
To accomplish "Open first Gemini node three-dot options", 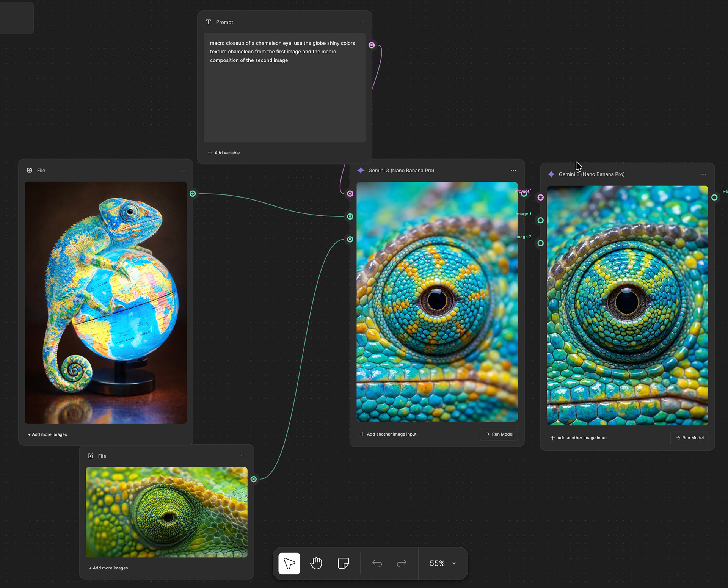I will (513, 171).
